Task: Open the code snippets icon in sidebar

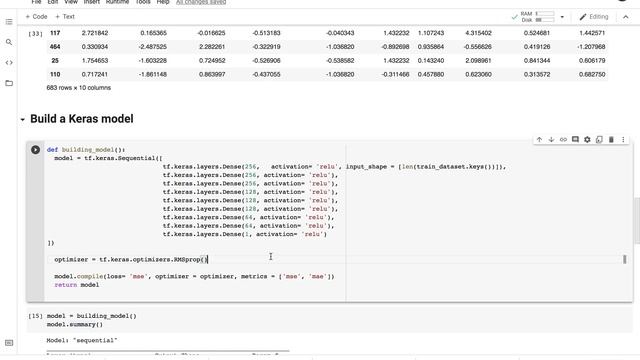Action: 9,62
